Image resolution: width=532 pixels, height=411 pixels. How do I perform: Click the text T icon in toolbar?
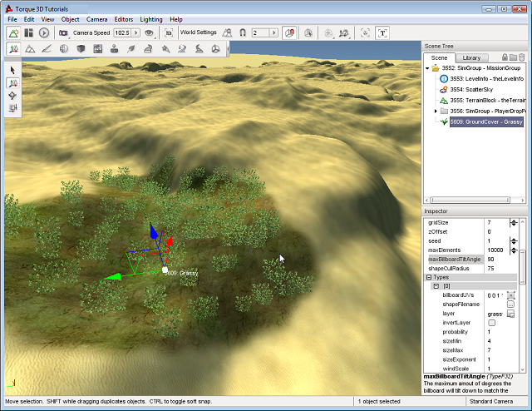coord(382,32)
